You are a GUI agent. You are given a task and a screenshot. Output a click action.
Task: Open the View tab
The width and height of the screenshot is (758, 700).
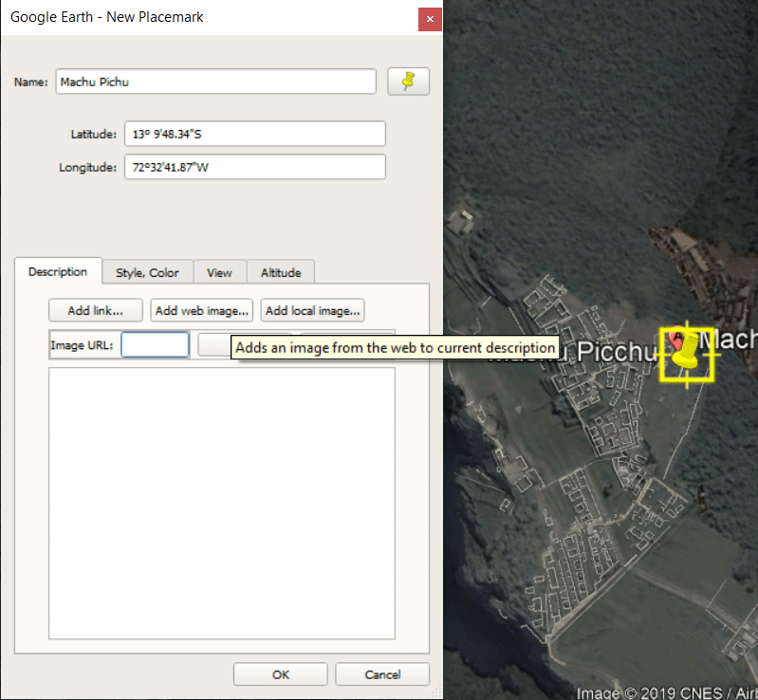(220, 272)
